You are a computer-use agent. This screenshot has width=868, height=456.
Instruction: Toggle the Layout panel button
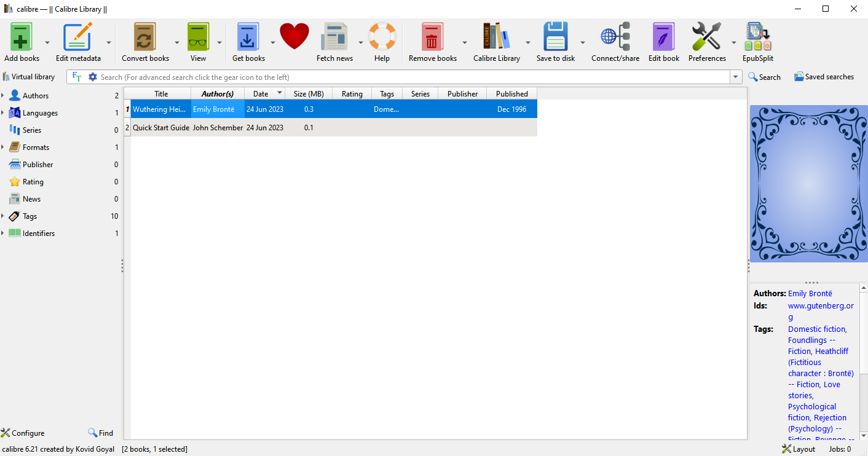[799, 449]
